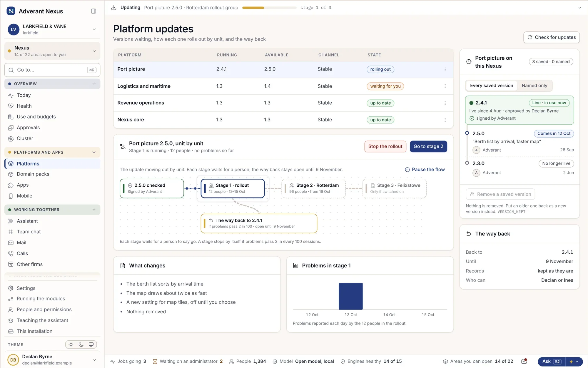Collapse the sidebar panel icon
Screen dimensions: 588x368
point(93,11)
